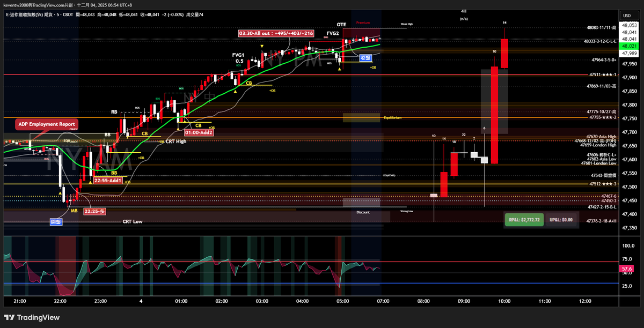The image size is (644, 328).
Task: Click the Discount zone label
Action: pos(363,212)
